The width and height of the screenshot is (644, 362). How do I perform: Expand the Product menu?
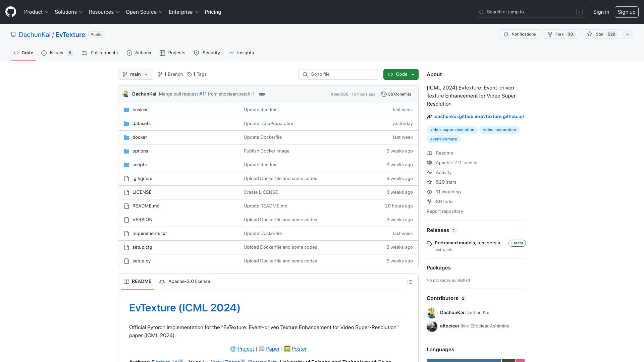(36, 12)
